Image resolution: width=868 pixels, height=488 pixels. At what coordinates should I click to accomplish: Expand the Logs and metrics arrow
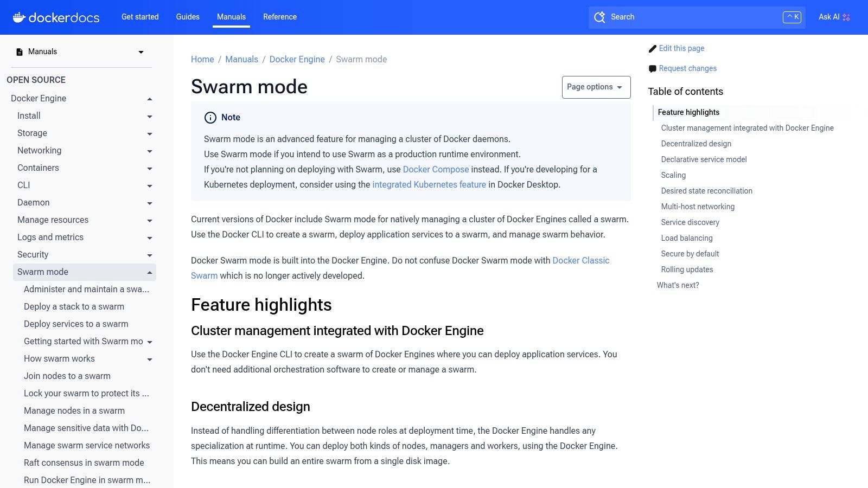click(x=150, y=237)
